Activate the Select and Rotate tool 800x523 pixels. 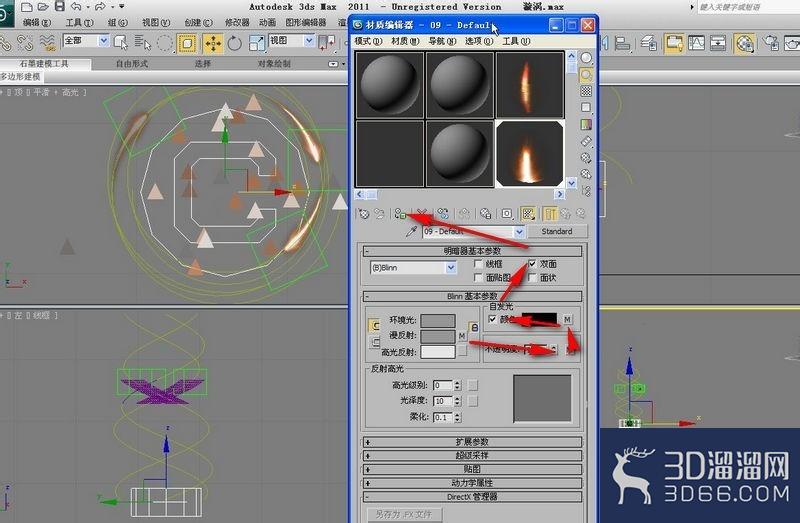[x=234, y=43]
